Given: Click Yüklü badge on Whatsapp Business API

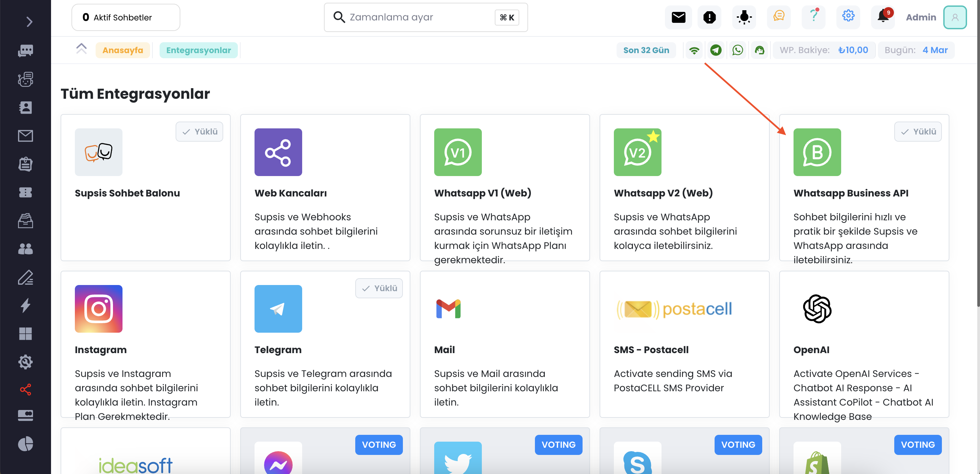Looking at the screenshot, I should (x=918, y=132).
